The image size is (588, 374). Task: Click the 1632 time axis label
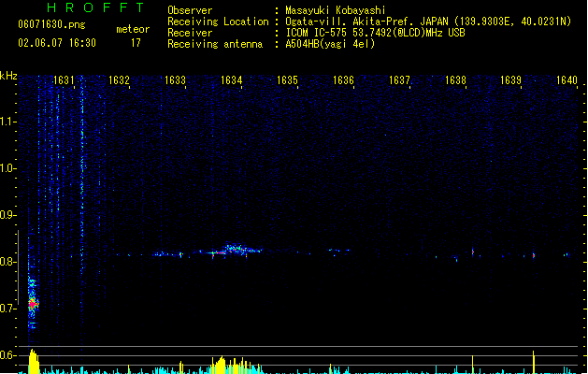tap(119, 80)
